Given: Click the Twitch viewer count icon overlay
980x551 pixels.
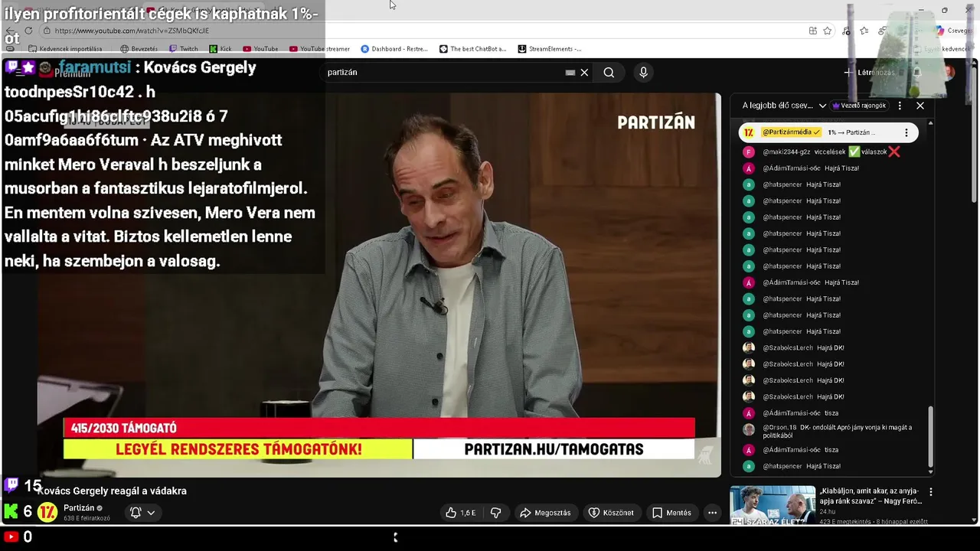Looking at the screenshot, I should pyautogui.click(x=11, y=484).
